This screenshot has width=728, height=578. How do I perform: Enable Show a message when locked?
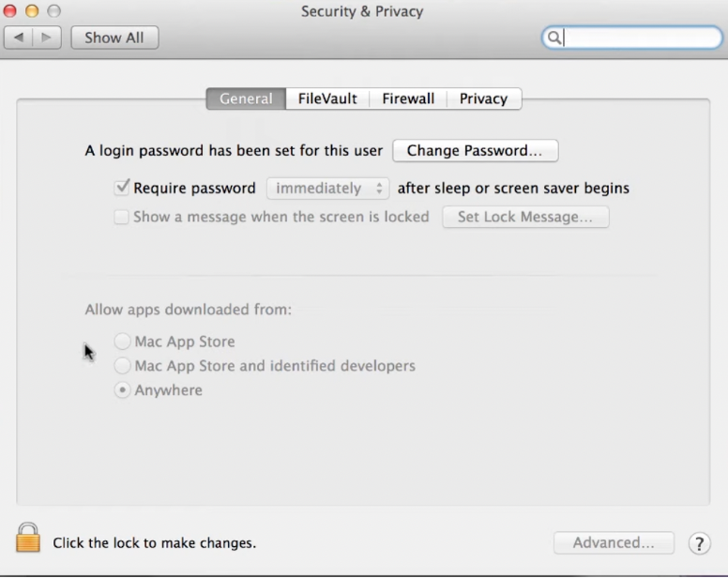coord(122,217)
